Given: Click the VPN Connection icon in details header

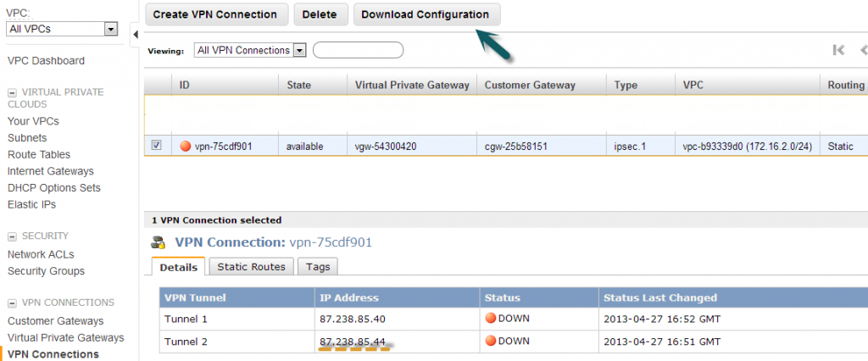Looking at the screenshot, I should [x=160, y=242].
